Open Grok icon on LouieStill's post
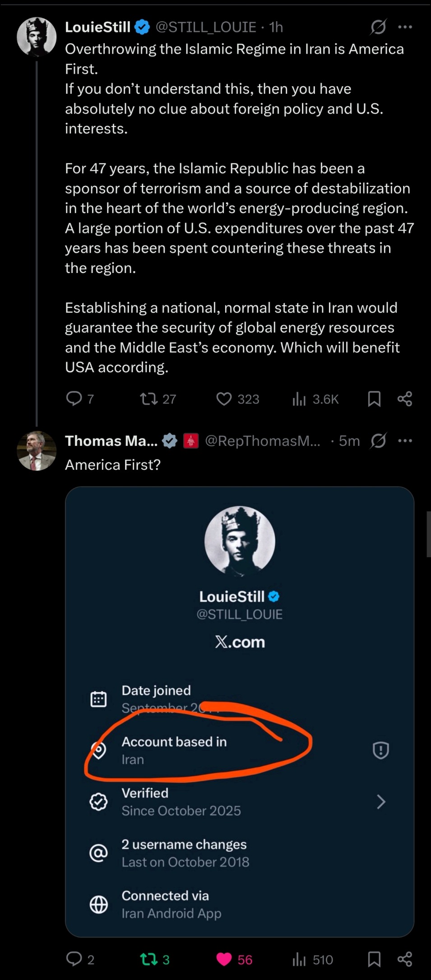The height and width of the screenshot is (980, 431). [x=378, y=27]
